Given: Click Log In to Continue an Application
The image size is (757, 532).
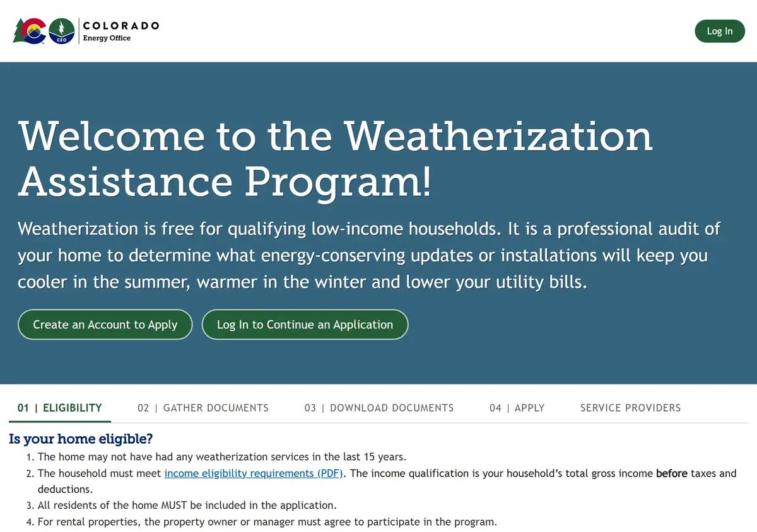Looking at the screenshot, I should 305,325.
